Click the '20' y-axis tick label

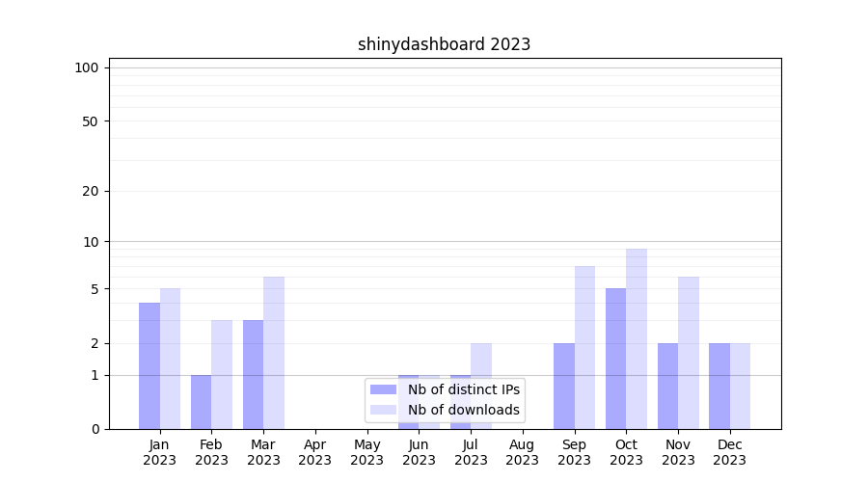[91, 191]
